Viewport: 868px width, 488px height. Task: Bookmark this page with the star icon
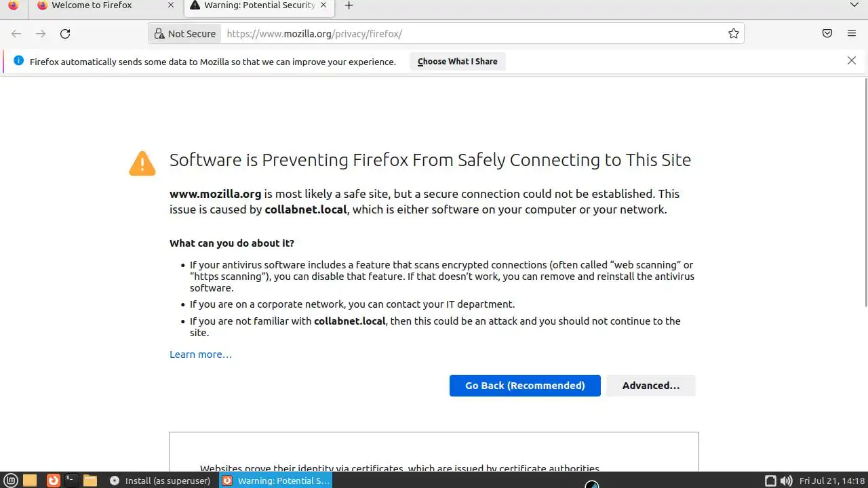click(733, 34)
